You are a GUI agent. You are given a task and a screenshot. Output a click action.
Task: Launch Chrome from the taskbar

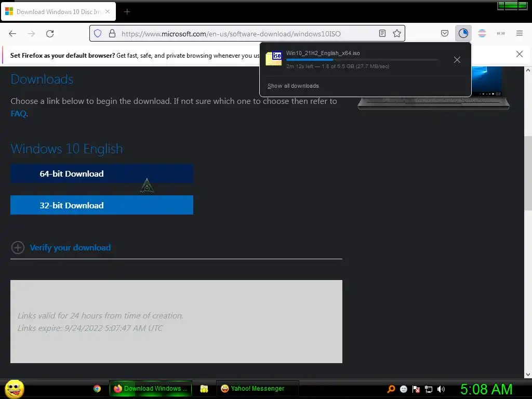(x=97, y=389)
